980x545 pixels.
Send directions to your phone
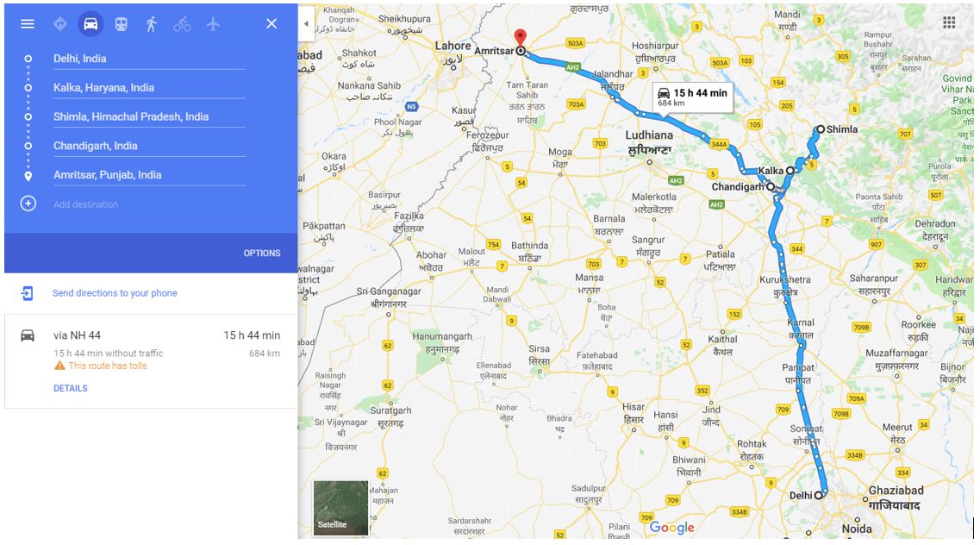[115, 293]
